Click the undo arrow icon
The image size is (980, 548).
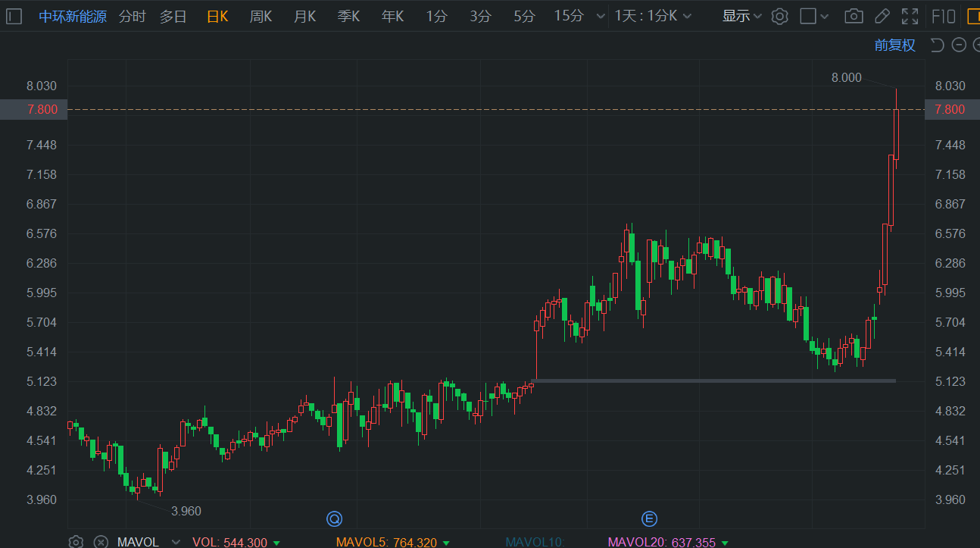pos(937,45)
